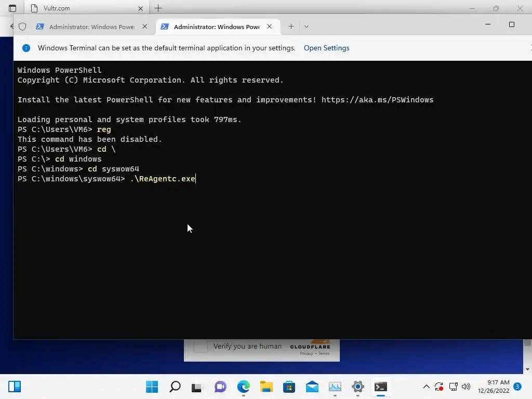Viewport: 532px width, 399px height.
Task: Open the Mail app from the taskbar
Action: 312,387
